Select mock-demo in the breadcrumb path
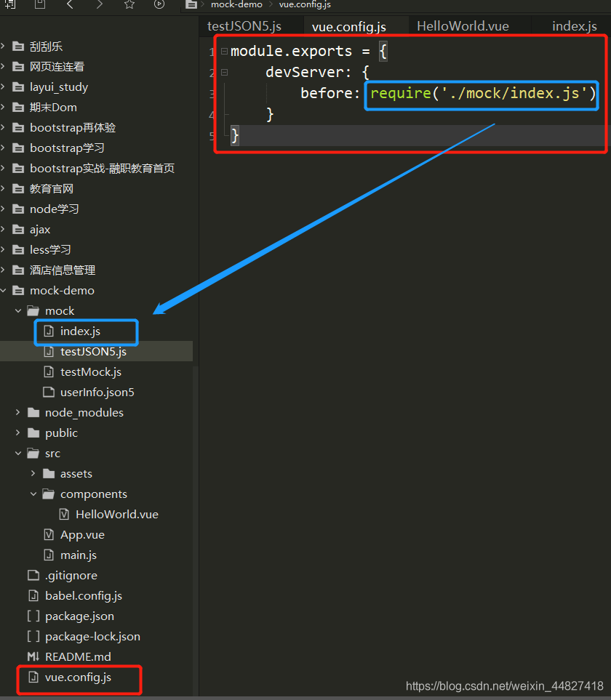Screen dimensions: 611x700 point(236,4)
